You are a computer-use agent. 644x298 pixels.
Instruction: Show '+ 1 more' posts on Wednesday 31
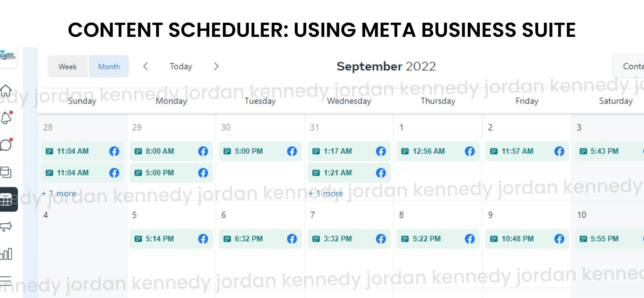(x=326, y=193)
